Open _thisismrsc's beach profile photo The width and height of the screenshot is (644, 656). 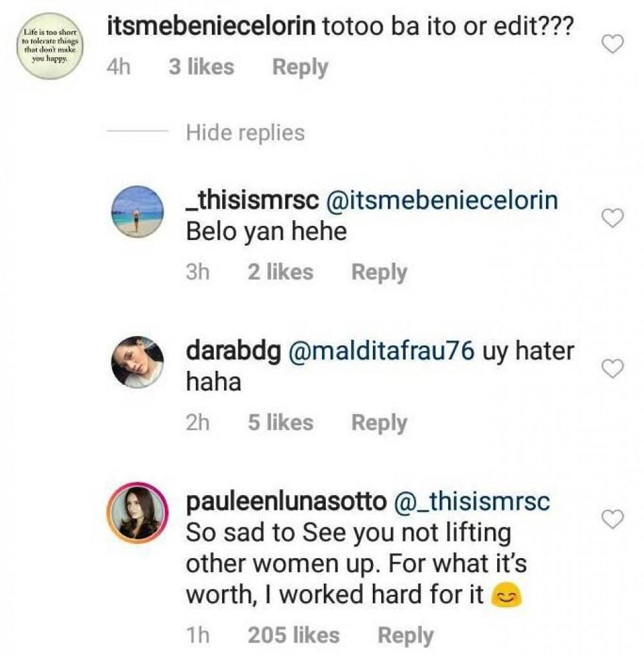pyautogui.click(x=137, y=211)
